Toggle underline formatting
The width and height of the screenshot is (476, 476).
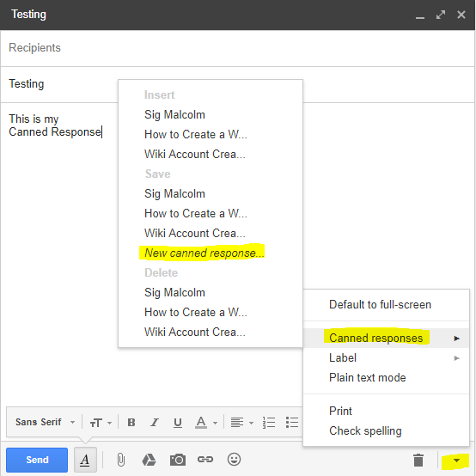[x=178, y=423]
